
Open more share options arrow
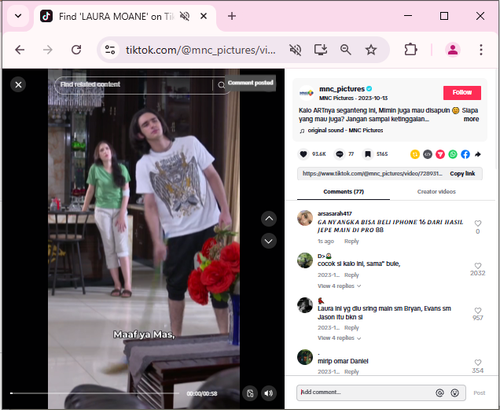click(478, 154)
